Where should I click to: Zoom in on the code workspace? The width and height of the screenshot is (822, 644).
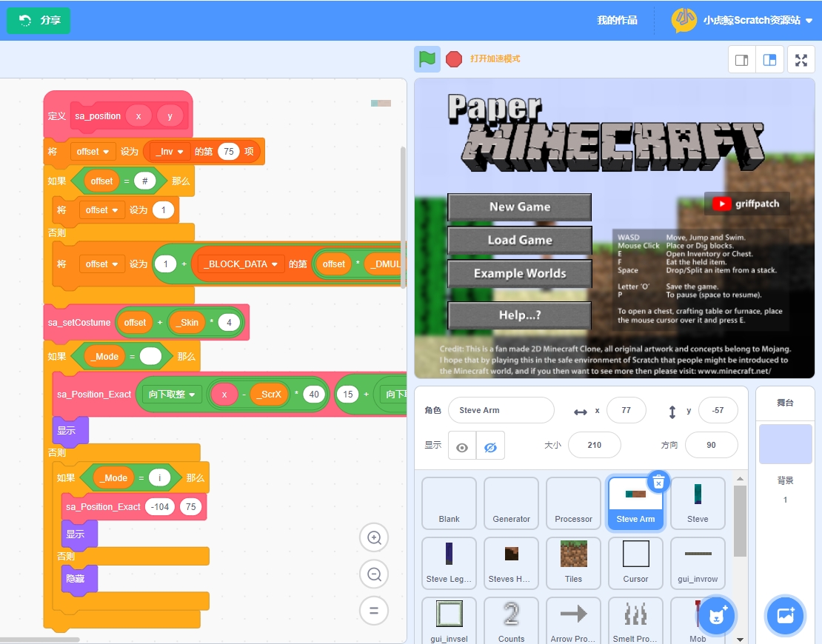(374, 537)
